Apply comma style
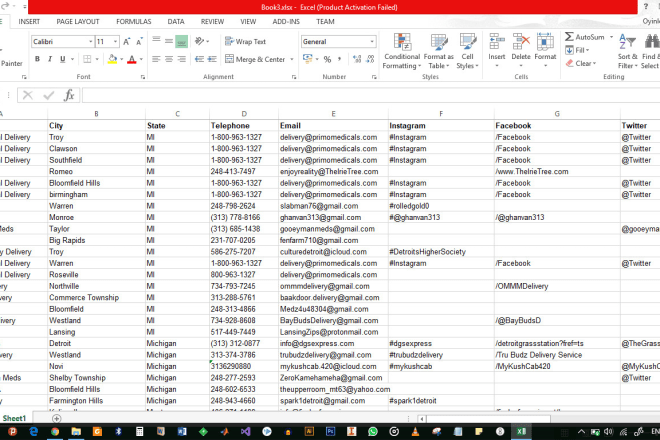The height and width of the screenshot is (440, 660). [339, 59]
